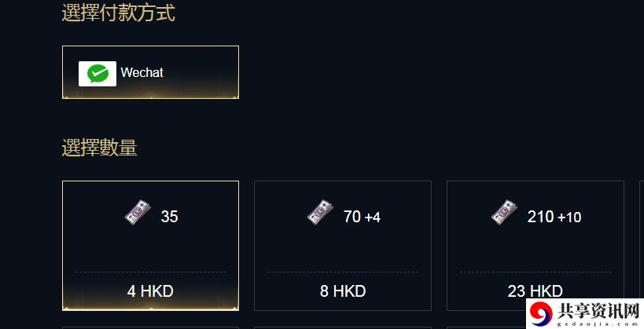Choose the 35 notes for 4 HKD package
644x329 pixels.
(x=150, y=245)
